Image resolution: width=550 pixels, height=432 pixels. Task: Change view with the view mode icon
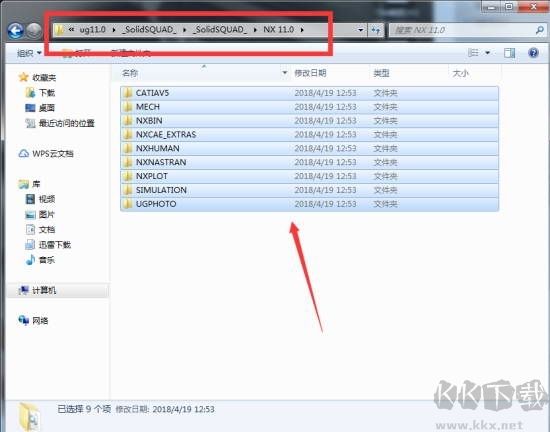(x=473, y=53)
